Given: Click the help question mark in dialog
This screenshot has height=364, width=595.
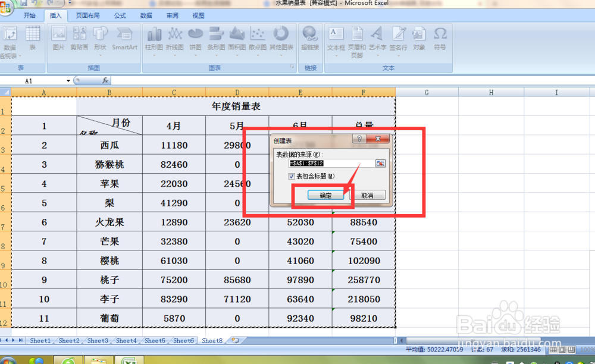Looking at the screenshot, I should click(x=359, y=139).
